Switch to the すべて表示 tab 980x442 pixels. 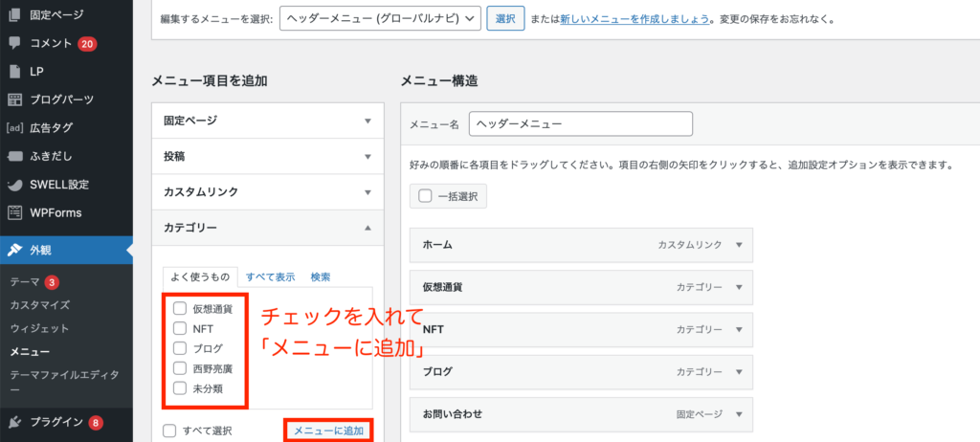point(271,276)
